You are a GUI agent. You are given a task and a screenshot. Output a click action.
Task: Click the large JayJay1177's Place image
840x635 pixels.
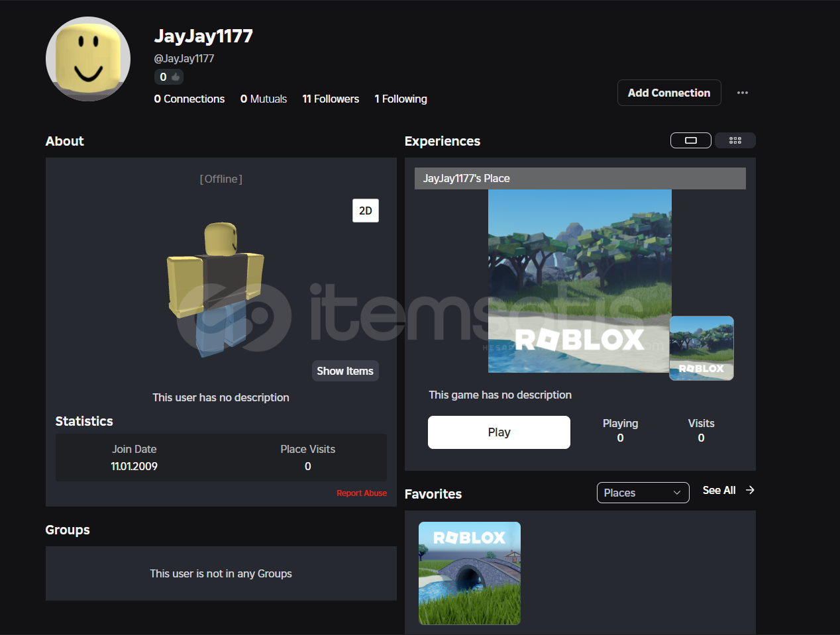coord(580,281)
